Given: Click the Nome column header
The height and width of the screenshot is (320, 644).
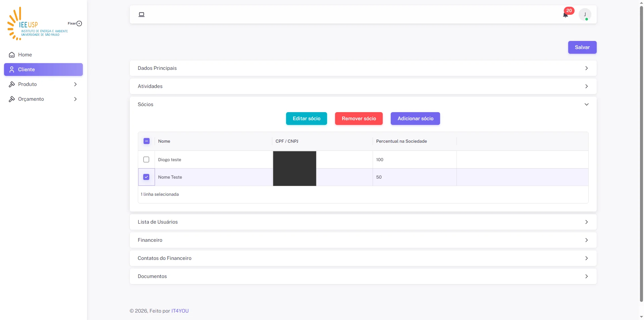Looking at the screenshot, I should (213, 141).
